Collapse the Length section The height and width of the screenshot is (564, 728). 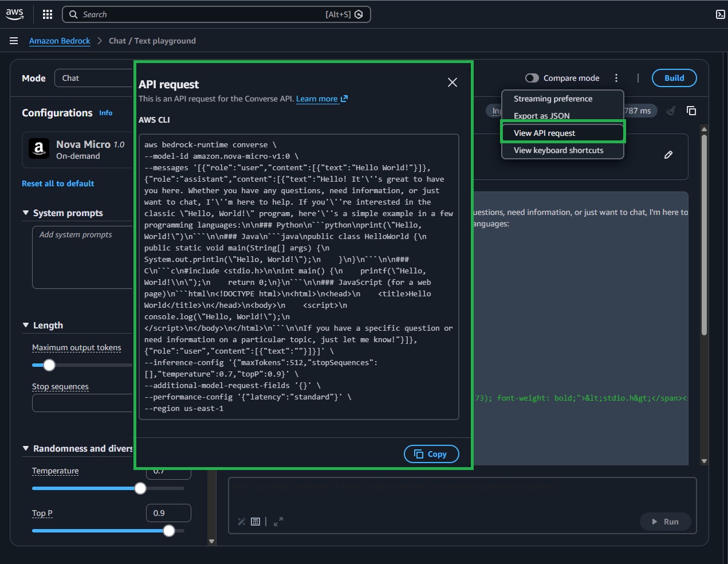tap(25, 325)
